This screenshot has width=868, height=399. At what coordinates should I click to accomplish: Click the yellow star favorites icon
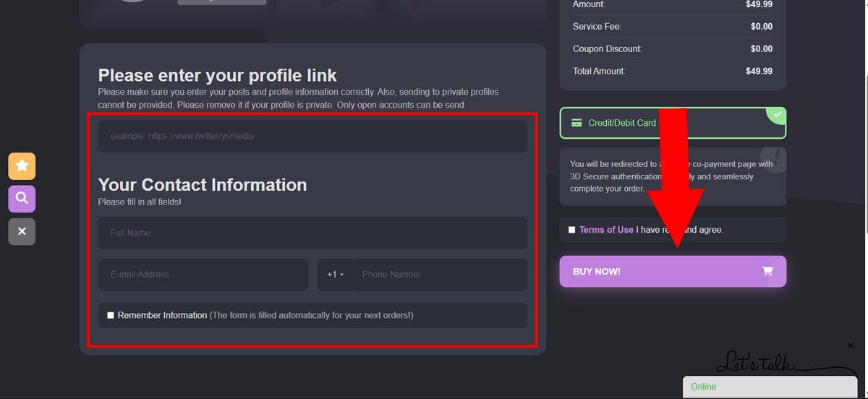pyautogui.click(x=22, y=166)
